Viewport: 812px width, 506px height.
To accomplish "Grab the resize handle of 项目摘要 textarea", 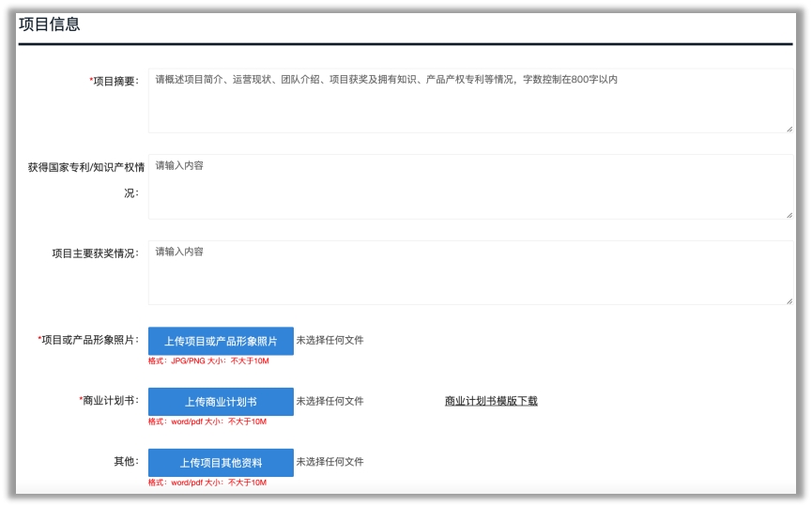I will click(x=789, y=129).
